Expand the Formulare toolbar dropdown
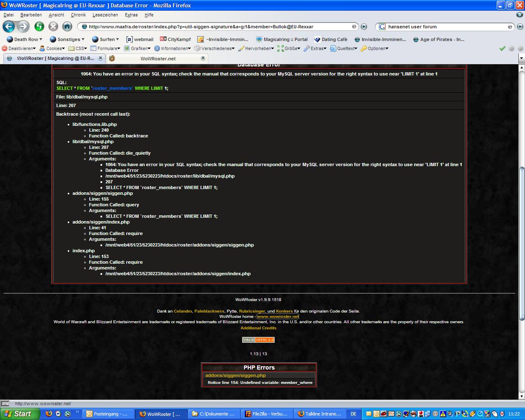525x420 pixels. click(106, 48)
